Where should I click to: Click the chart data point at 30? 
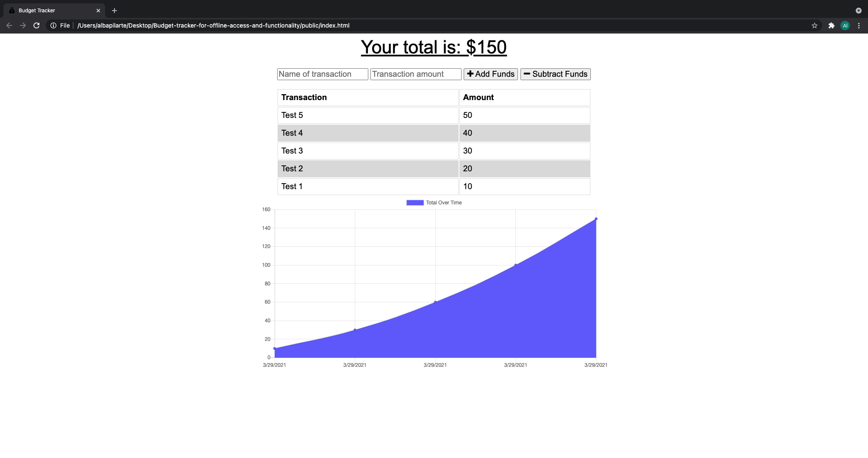pyautogui.click(x=355, y=330)
